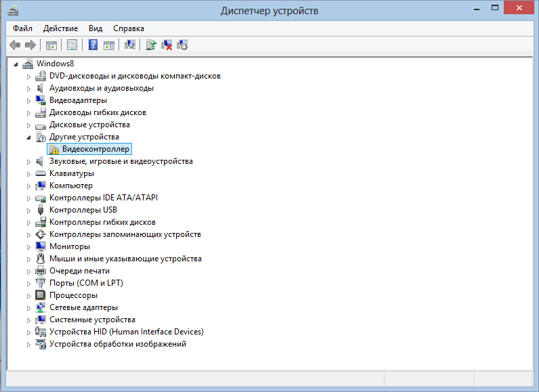Expand the Системные устройства node arrow

click(28, 320)
